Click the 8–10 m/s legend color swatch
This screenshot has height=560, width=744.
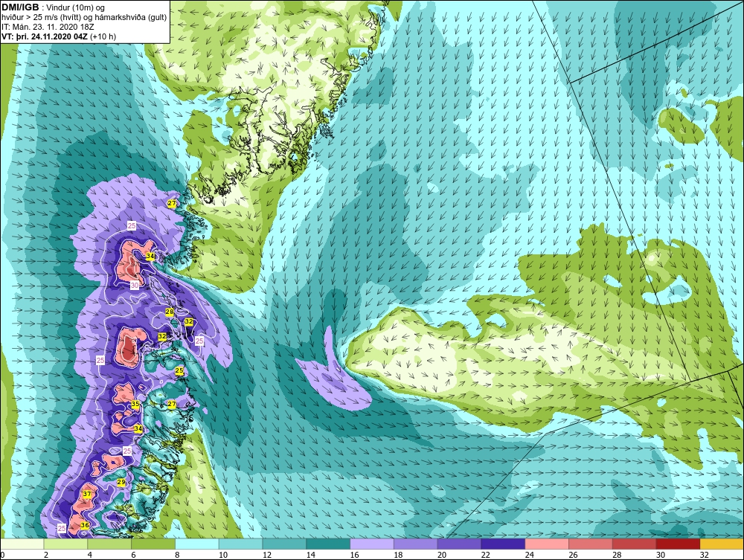point(197,544)
